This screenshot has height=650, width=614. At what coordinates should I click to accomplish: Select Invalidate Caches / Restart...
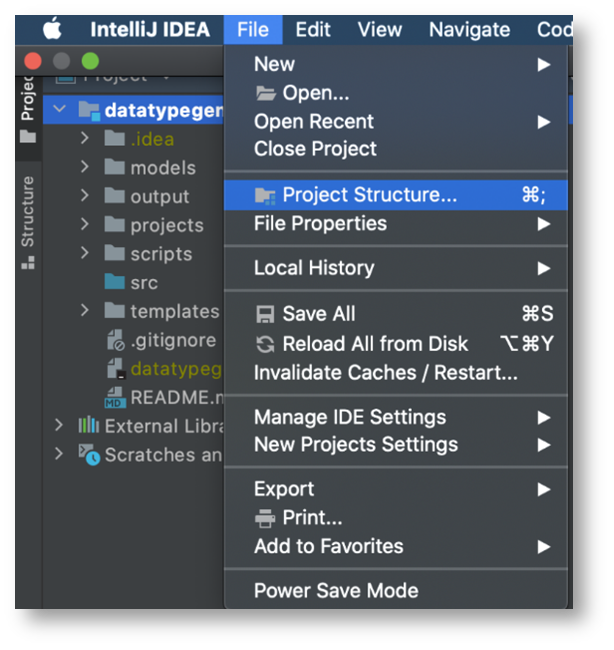396,373
